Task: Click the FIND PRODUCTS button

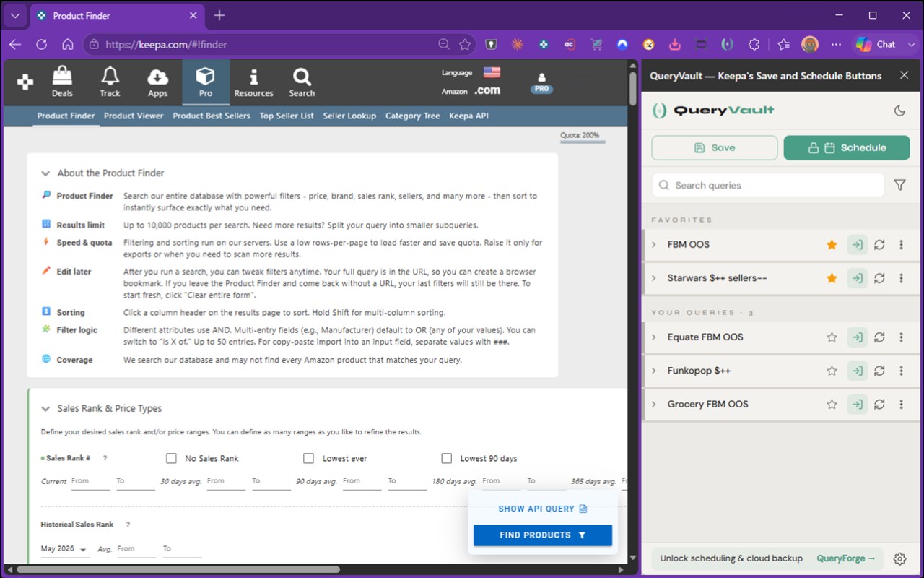Action: (543, 535)
